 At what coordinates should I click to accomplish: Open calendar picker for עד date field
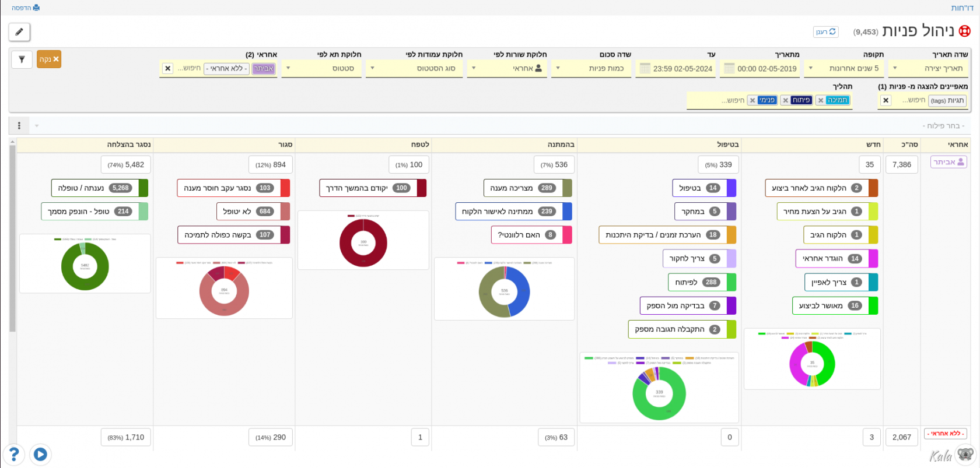pos(645,68)
